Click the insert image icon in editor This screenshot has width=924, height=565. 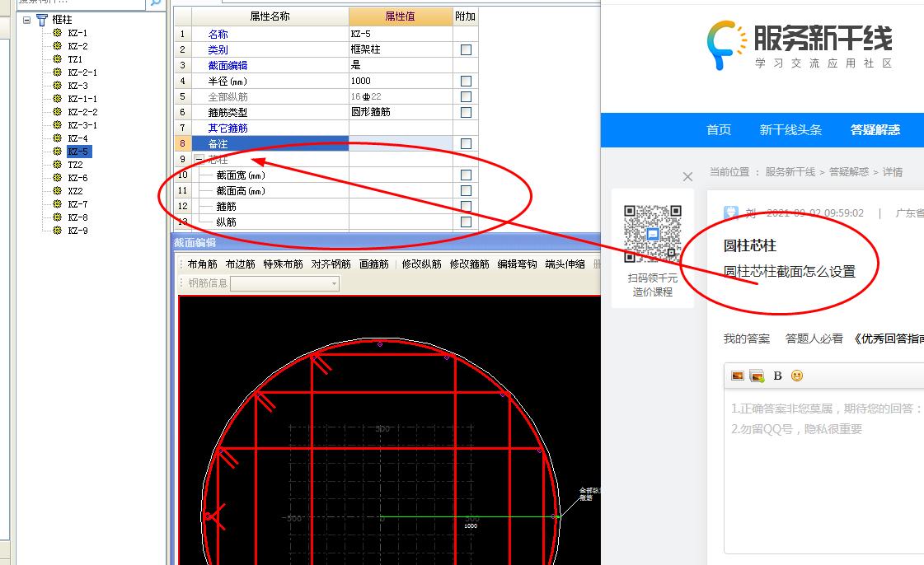(x=737, y=376)
